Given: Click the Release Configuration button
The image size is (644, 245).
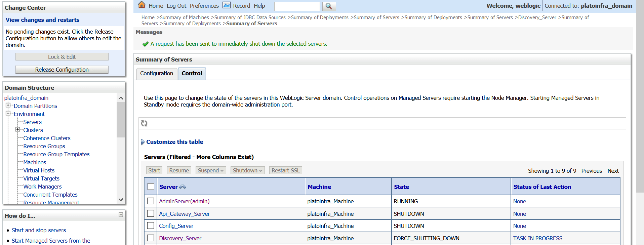Looking at the screenshot, I should [x=62, y=70].
